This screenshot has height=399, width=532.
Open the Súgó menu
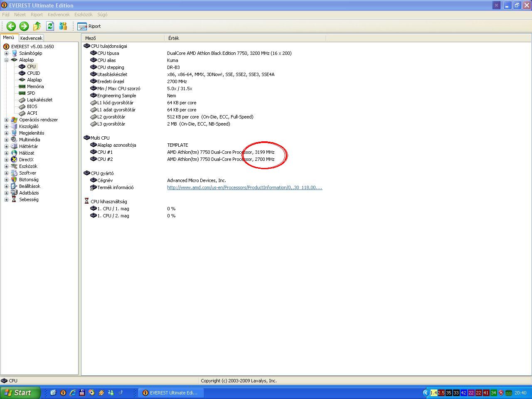pos(102,15)
